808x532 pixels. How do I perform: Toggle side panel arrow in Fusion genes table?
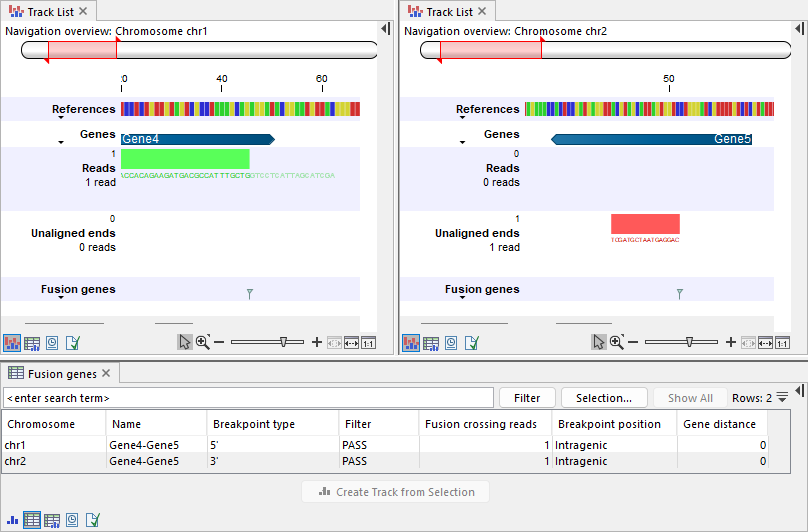tap(800, 391)
